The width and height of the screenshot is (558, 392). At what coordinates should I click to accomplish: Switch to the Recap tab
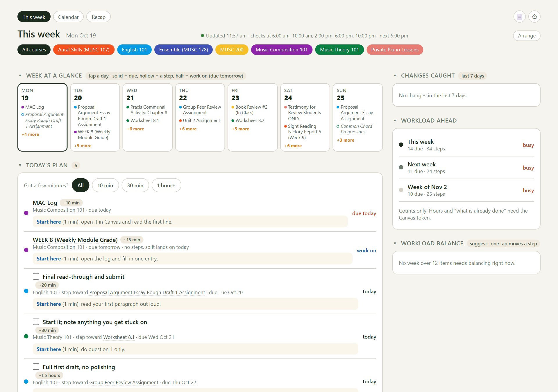coord(99,17)
